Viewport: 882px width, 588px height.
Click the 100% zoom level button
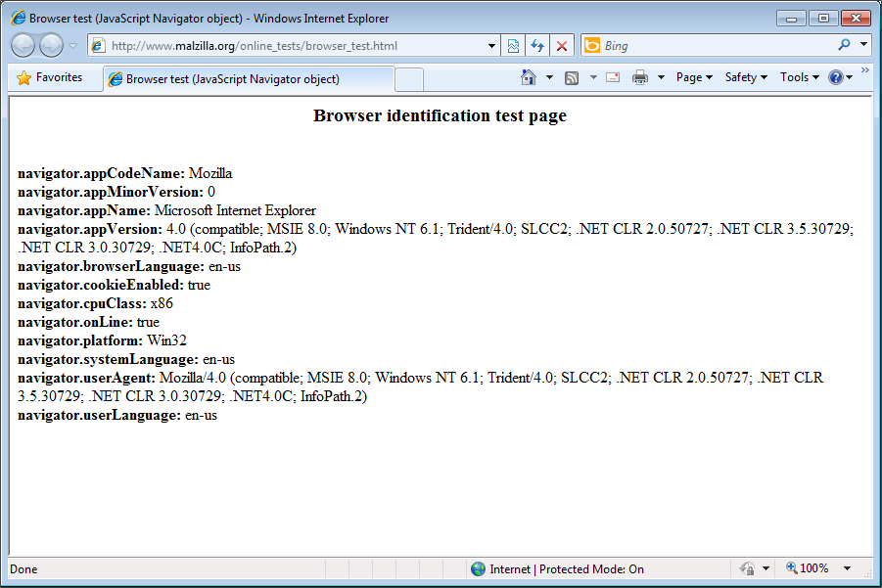coord(808,568)
